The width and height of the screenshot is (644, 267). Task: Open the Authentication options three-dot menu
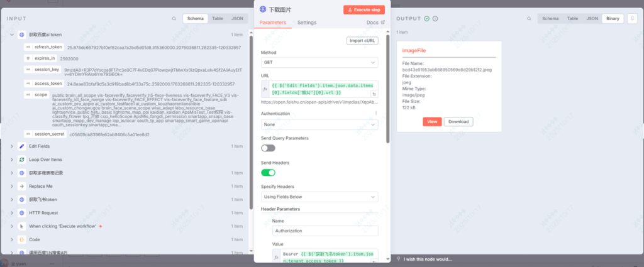point(376,114)
